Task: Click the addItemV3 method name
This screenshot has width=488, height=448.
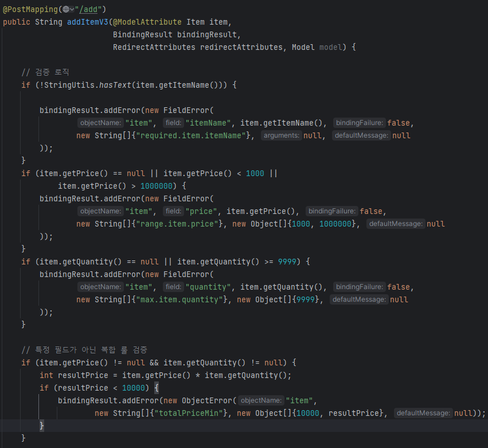Action: point(88,22)
